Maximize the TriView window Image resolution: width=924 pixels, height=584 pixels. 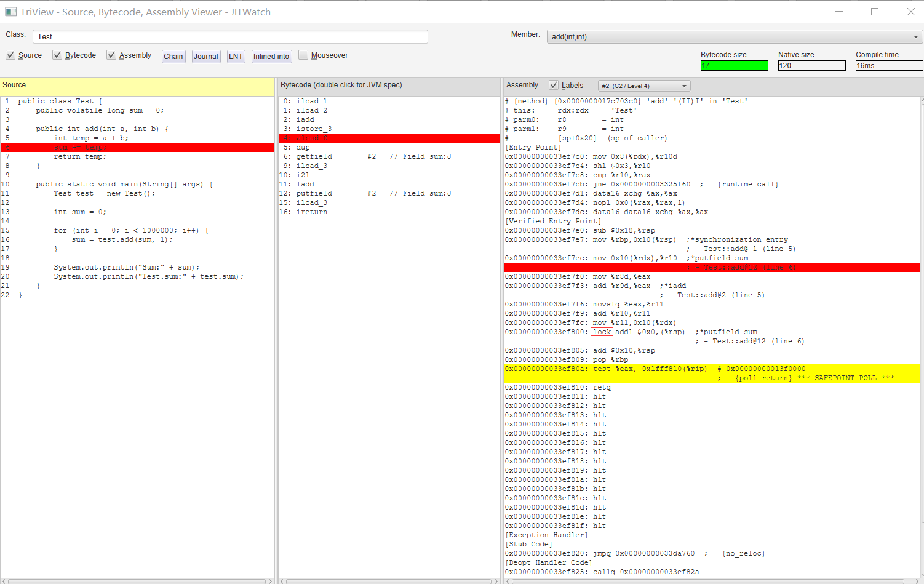click(875, 12)
